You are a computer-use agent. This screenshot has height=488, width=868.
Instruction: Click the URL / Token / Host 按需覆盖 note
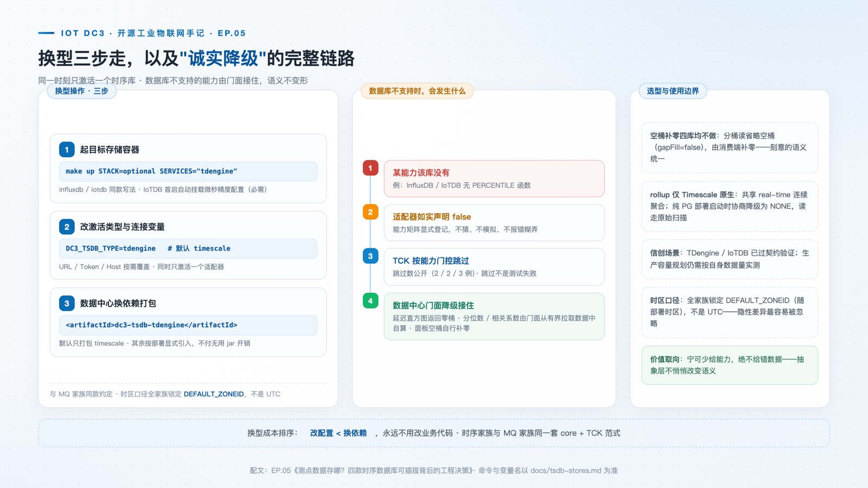(x=141, y=267)
